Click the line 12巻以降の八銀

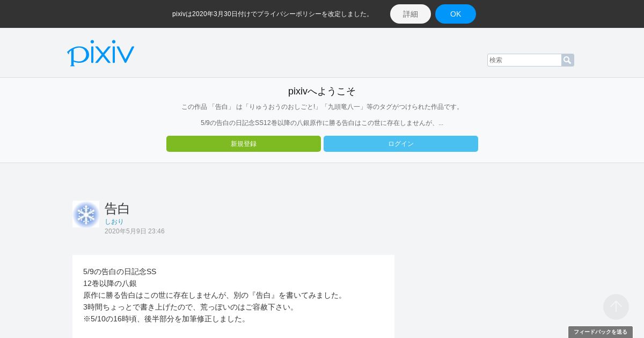pyautogui.click(x=110, y=283)
